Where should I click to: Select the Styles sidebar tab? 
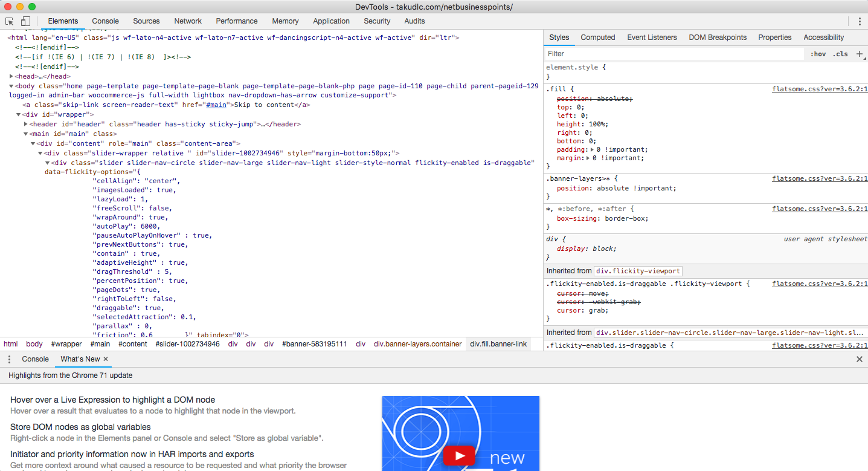click(559, 37)
